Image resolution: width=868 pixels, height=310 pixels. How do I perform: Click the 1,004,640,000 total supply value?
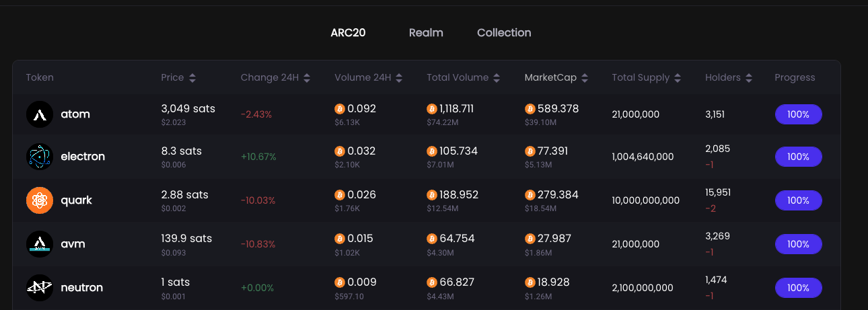coord(643,157)
